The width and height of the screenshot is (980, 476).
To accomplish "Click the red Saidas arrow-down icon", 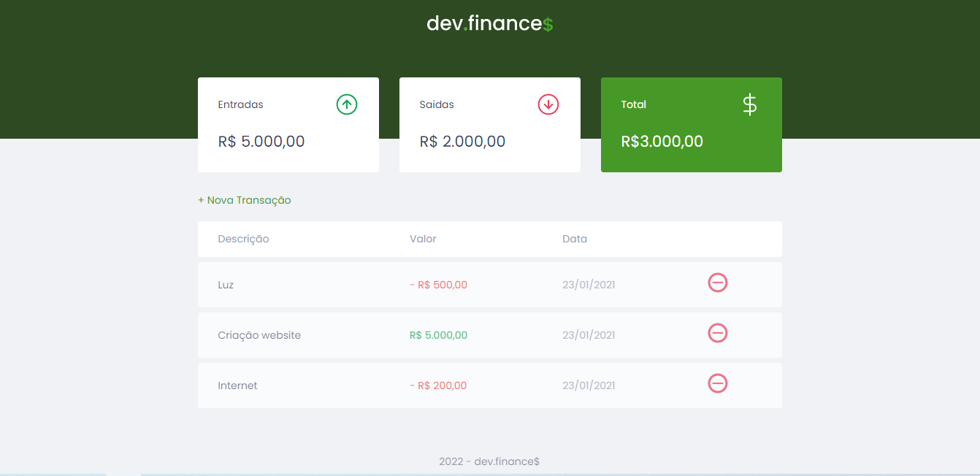I will click(x=548, y=104).
